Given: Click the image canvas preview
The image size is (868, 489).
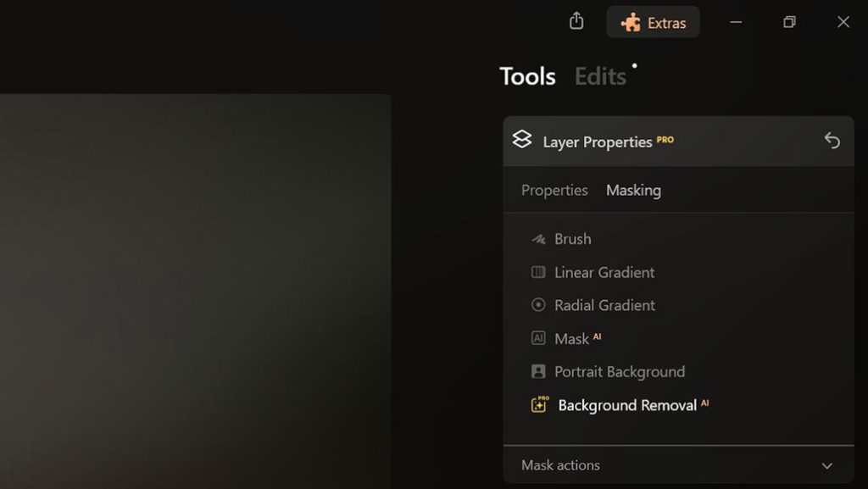Looking at the screenshot, I should point(196,291).
